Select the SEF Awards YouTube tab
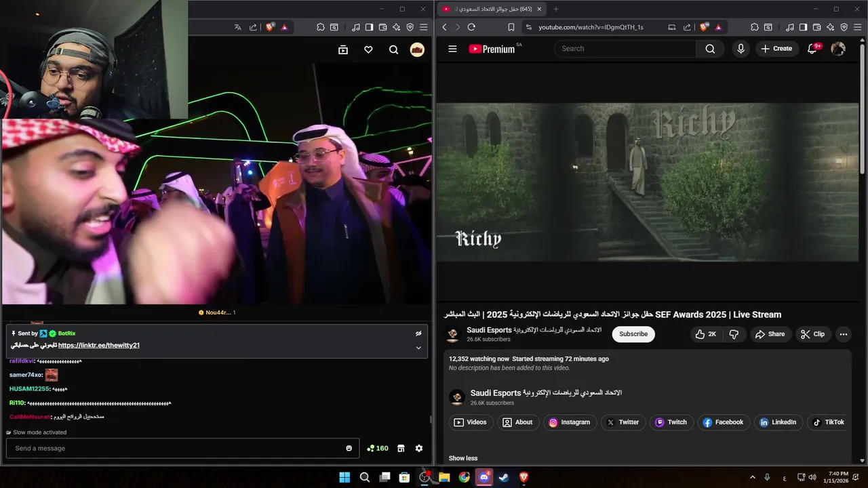The image size is (868, 488). (492, 9)
